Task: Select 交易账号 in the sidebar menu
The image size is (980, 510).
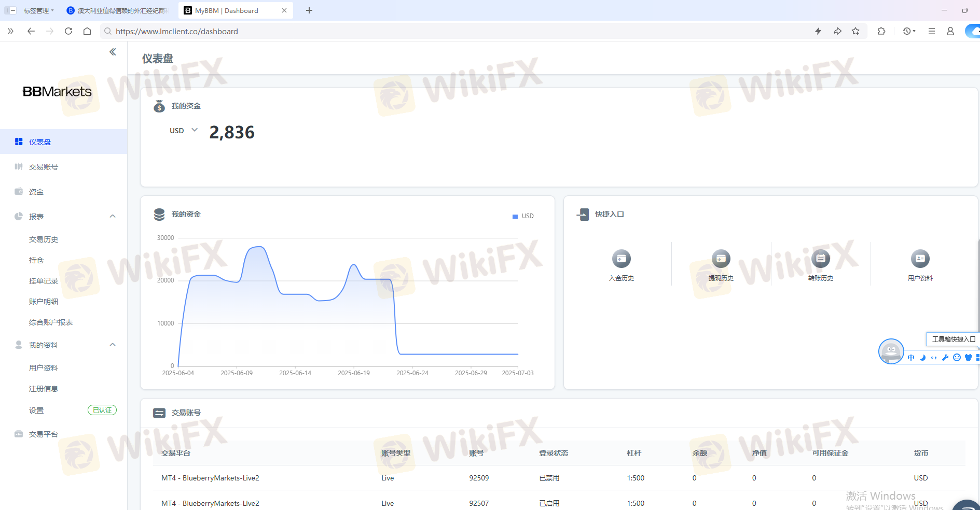Action: click(x=44, y=167)
